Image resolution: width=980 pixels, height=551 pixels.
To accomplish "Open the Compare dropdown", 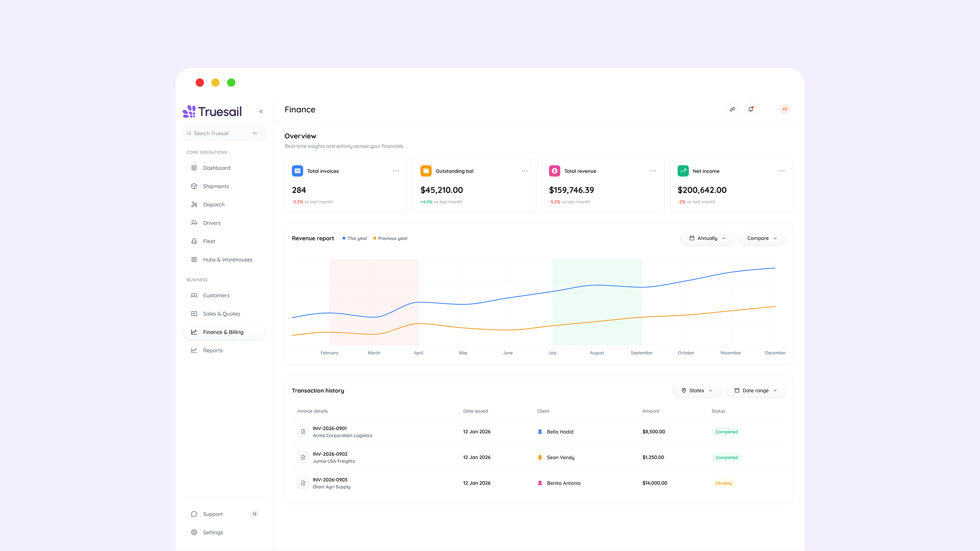I will (762, 238).
